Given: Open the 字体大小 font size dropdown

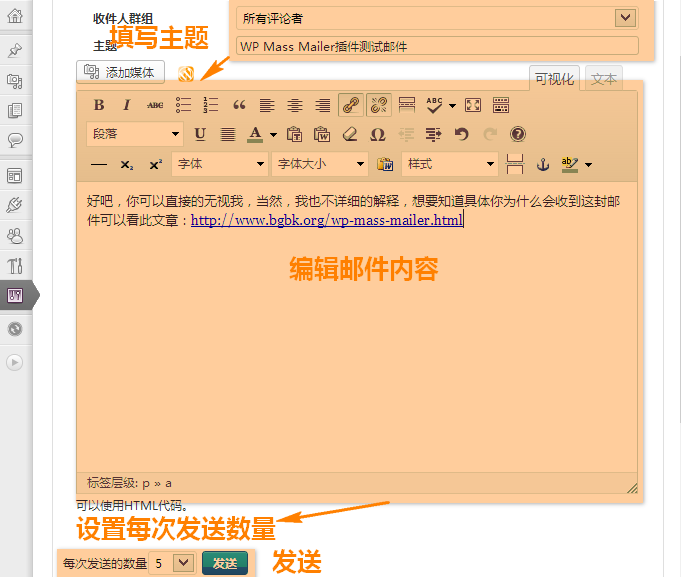Looking at the screenshot, I should click(x=320, y=164).
